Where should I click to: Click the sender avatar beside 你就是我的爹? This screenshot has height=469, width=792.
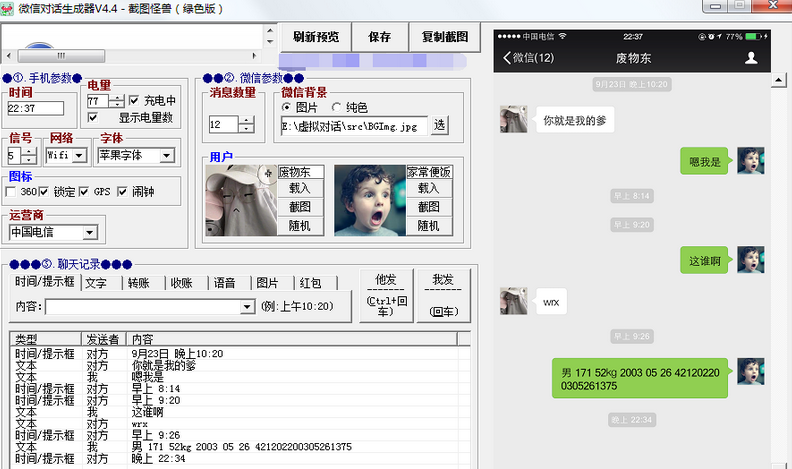tap(513, 120)
